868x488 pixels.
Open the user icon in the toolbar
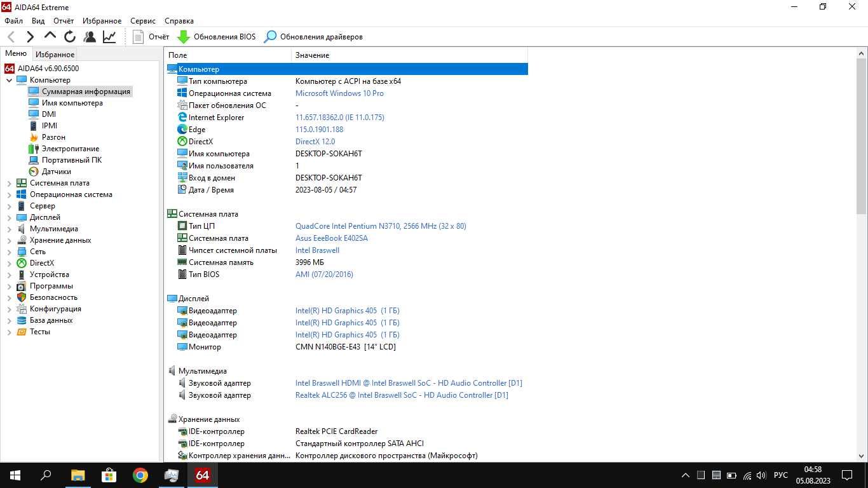pos(90,37)
